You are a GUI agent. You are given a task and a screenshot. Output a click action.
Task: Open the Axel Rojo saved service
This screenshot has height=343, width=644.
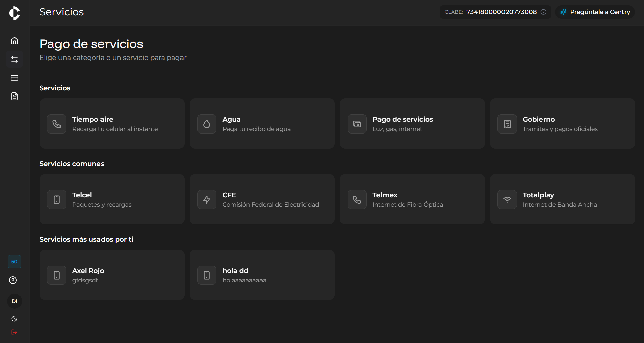(x=112, y=275)
